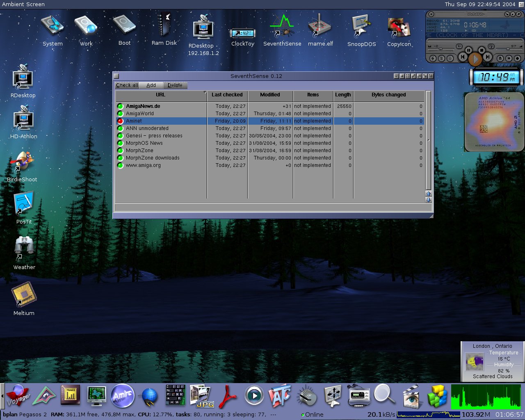Click the Last checked column header
Image resolution: width=525 pixels, height=420 pixels.
click(227, 95)
